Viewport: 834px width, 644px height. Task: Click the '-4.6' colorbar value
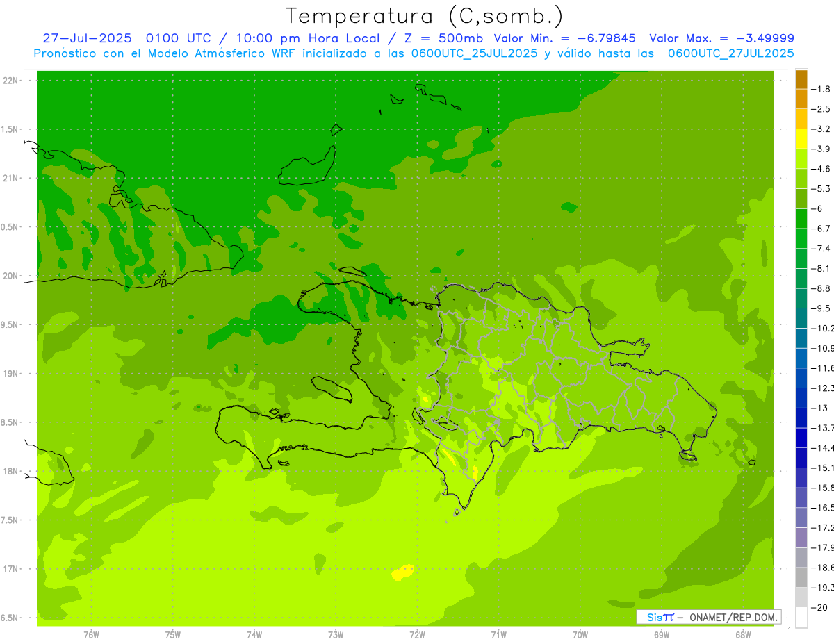point(821,169)
